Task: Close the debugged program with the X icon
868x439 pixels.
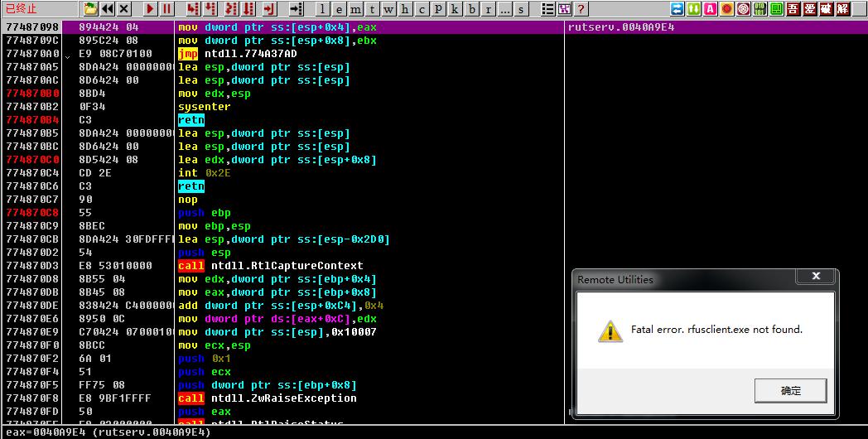Action: [124, 9]
